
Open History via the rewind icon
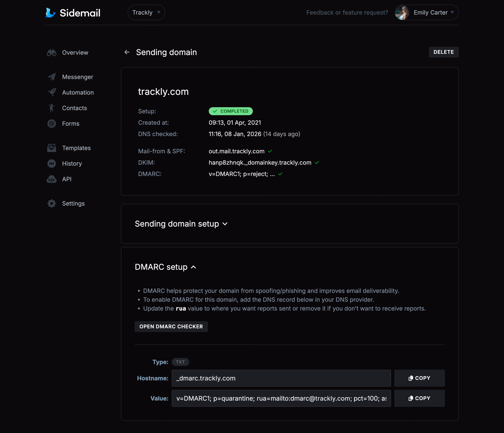pyautogui.click(x=51, y=163)
